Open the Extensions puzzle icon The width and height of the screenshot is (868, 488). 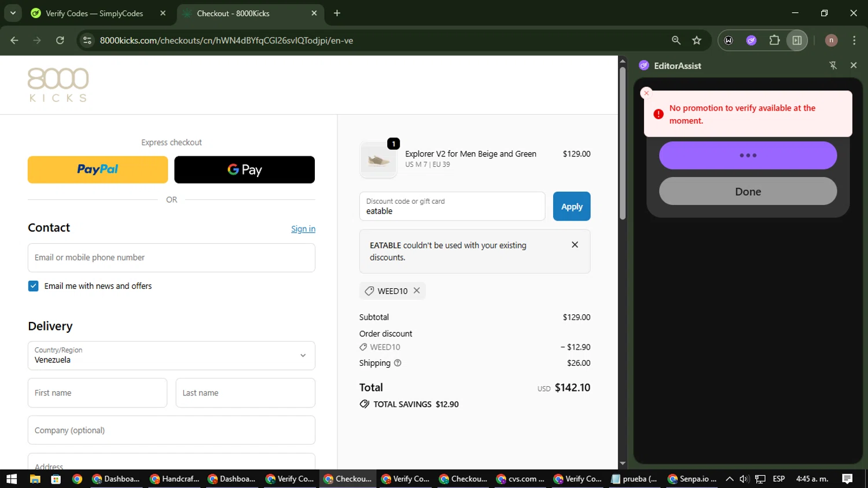pyautogui.click(x=774, y=40)
